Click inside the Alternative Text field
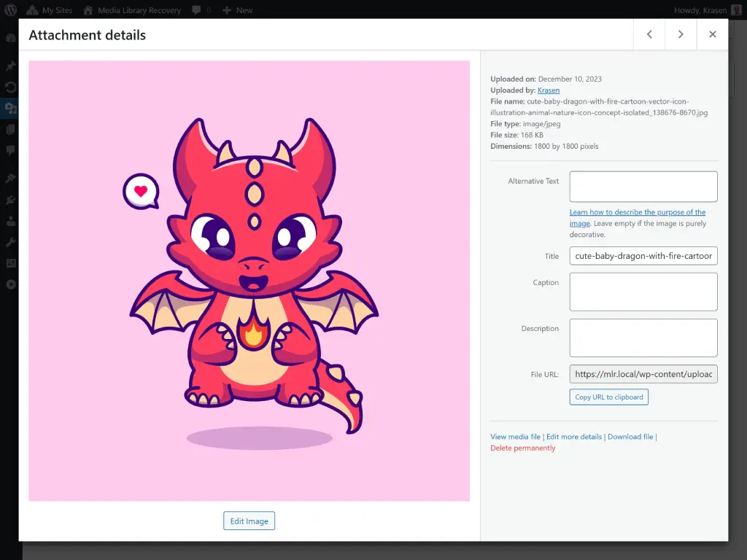The width and height of the screenshot is (747, 560). pyautogui.click(x=643, y=186)
